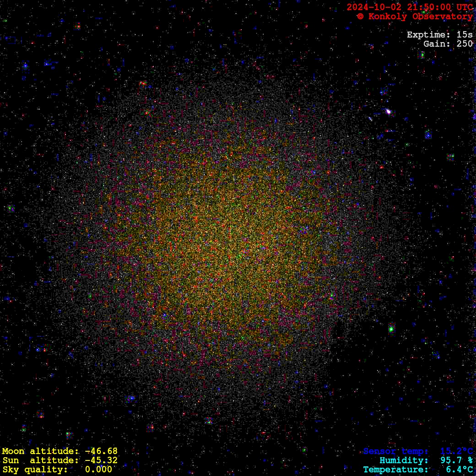Image resolution: width=476 pixels, height=476 pixels.
Task: Click the green dot near the left edge
Action: click(x=10, y=208)
